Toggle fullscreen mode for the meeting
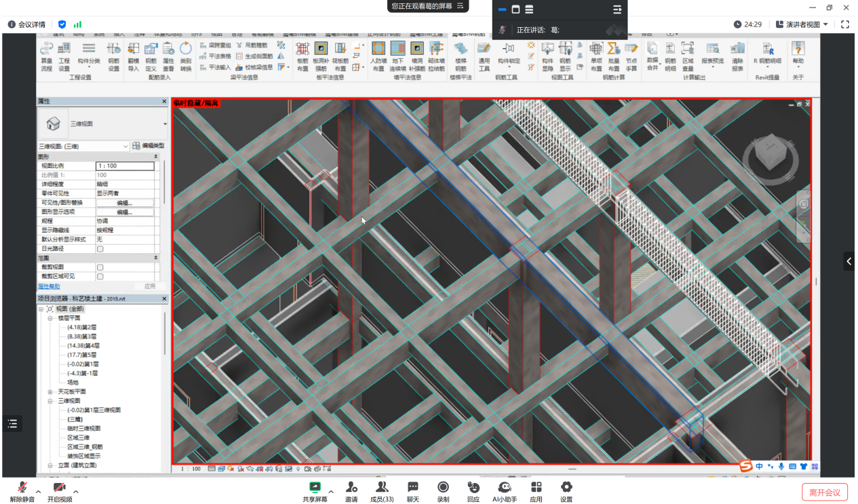Viewport: 858px width, 504px height. [x=845, y=24]
